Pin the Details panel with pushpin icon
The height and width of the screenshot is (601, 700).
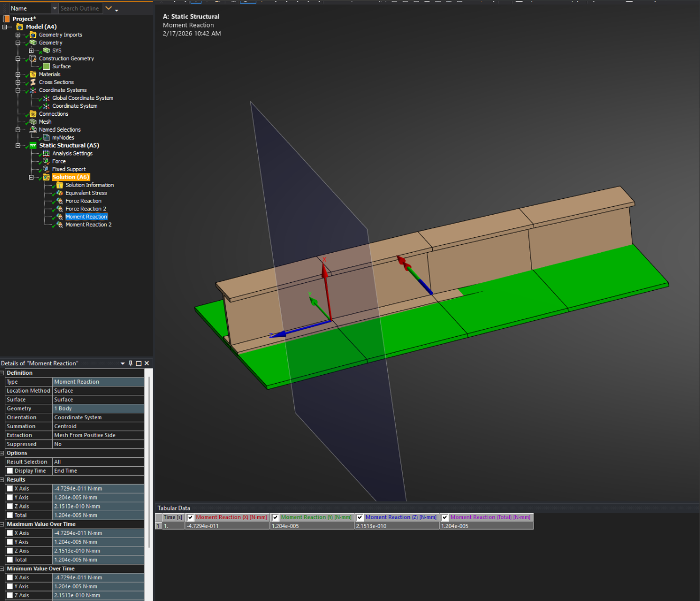[130, 363]
